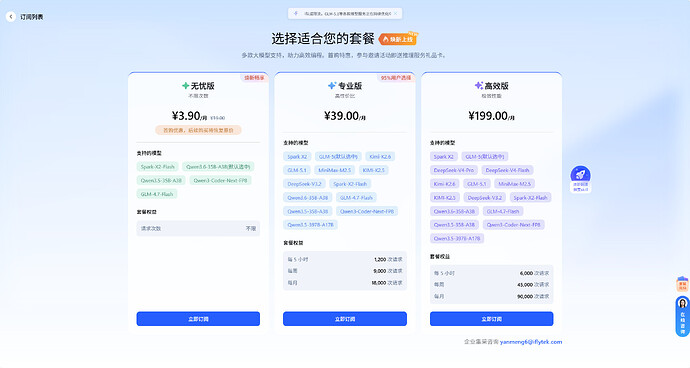Click the blue Qwen3.6-35B-A3B tag

pyautogui.click(x=308, y=197)
